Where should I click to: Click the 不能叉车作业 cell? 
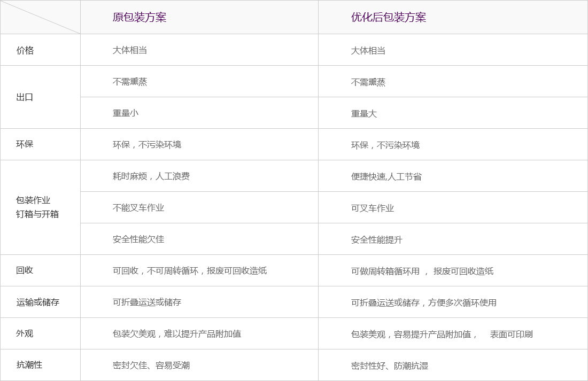point(138,208)
